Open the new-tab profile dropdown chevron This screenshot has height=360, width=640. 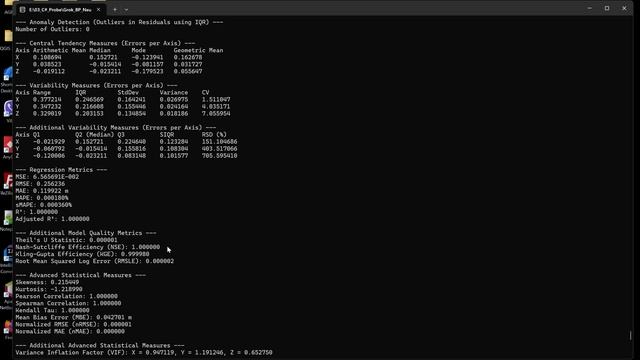[126, 9]
